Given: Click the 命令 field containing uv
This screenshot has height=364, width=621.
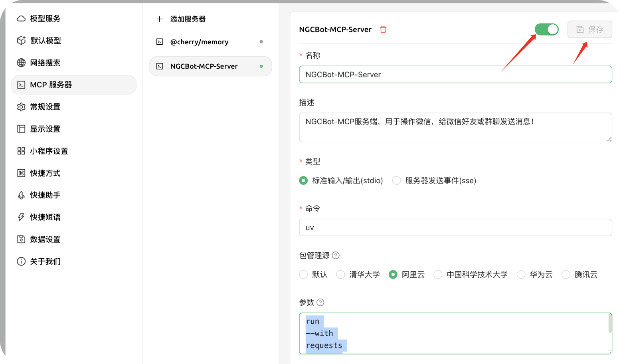Looking at the screenshot, I should click(x=455, y=227).
